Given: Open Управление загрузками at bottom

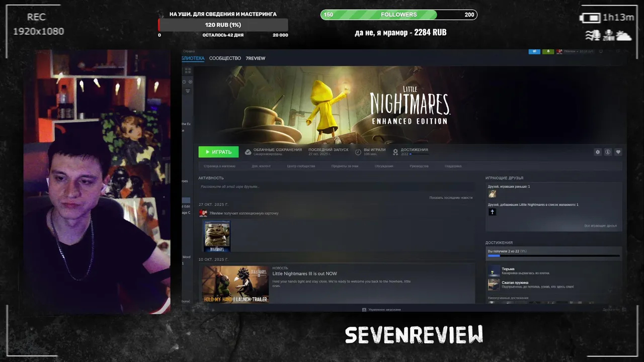Looking at the screenshot, I should click(381, 310).
